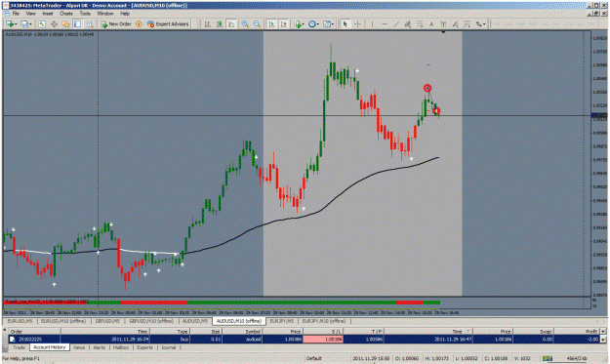Image resolution: width=610 pixels, height=364 pixels.
Task: Toggle the Data Window crosshair icon
Action: tap(54, 24)
